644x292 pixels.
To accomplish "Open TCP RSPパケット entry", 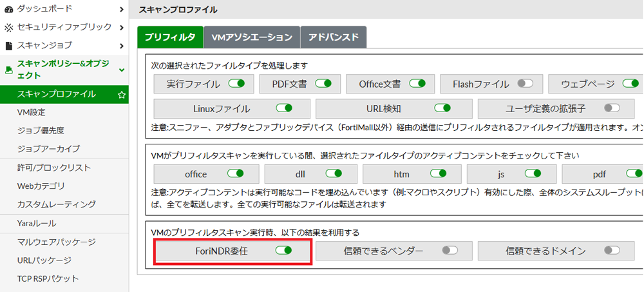I will pyautogui.click(x=64, y=278).
